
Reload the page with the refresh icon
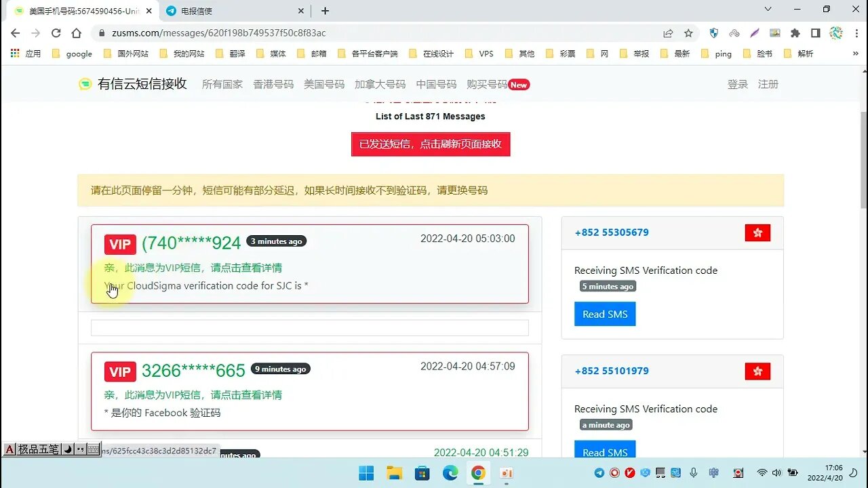click(x=56, y=33)
